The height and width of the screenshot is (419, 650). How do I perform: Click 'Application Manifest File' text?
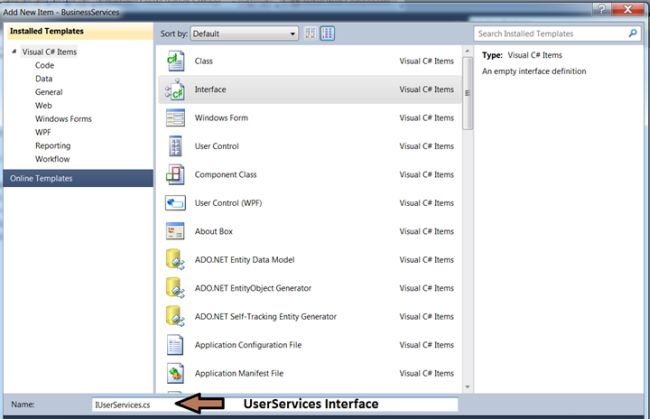(239, 373)
